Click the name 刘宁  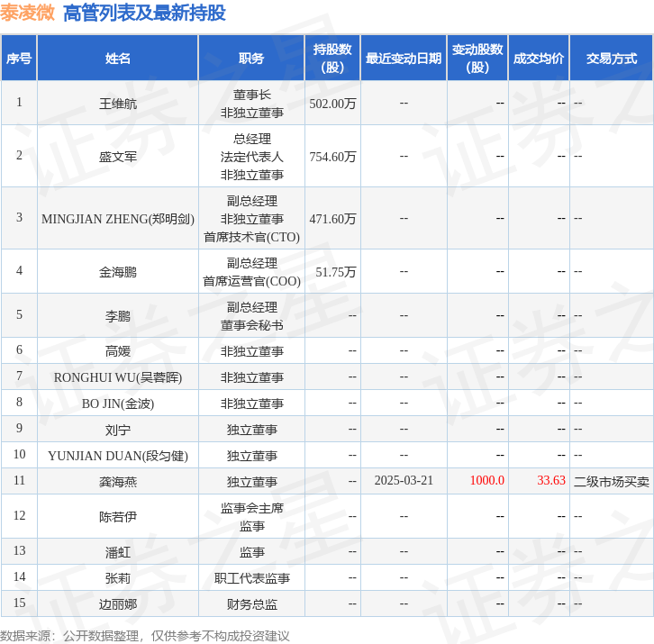(x=118, y=430)
